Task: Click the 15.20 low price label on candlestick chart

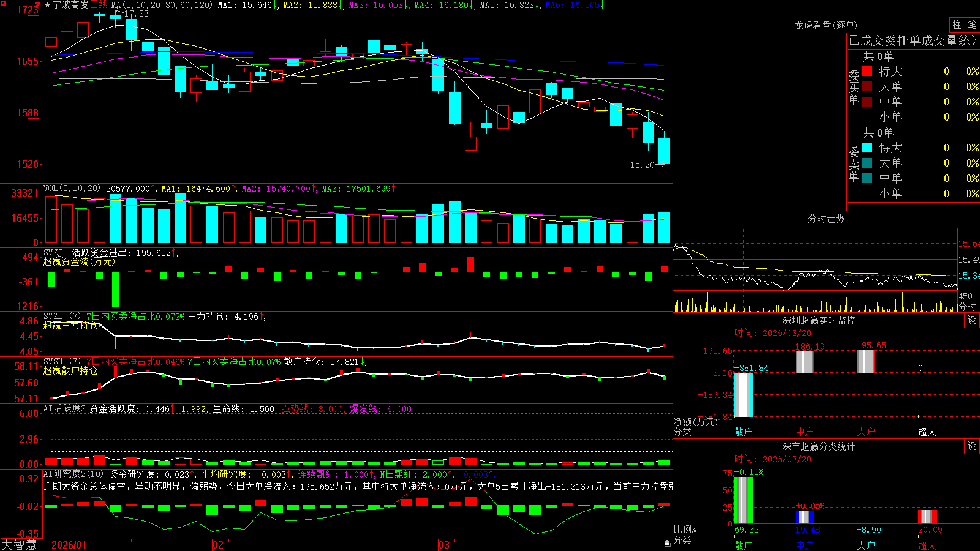Action: coord(643,165)
